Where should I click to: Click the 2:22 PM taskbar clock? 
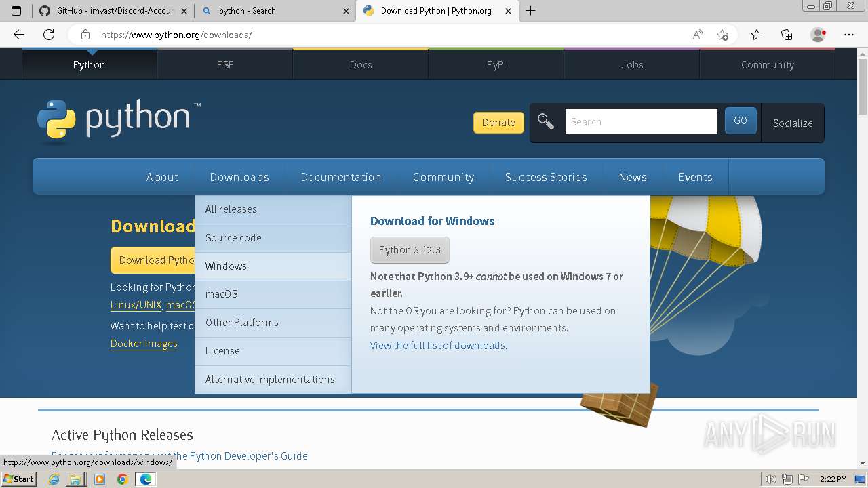click(833, 479)
